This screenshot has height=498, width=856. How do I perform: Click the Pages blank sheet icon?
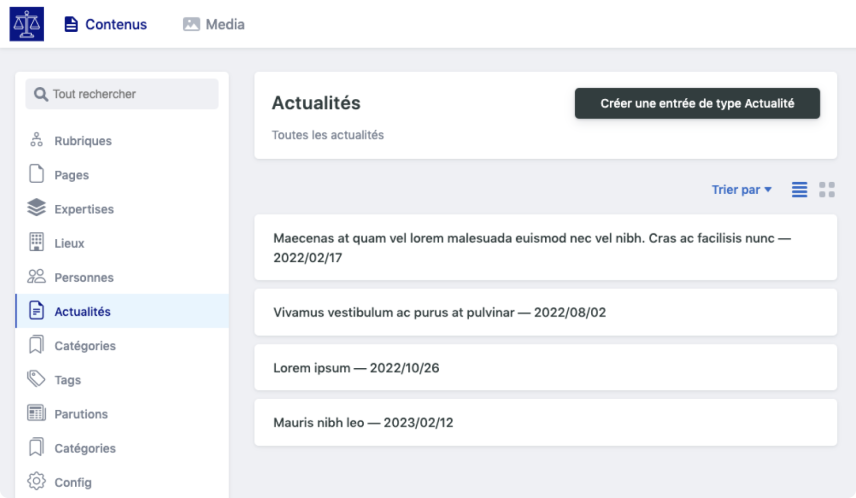[37, 174]
